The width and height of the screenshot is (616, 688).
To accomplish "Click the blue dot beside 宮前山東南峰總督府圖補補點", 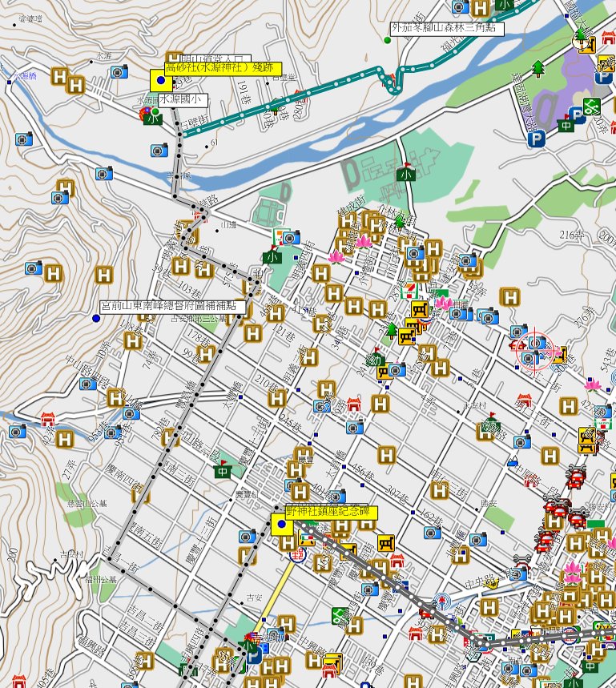I will pos(96,318).
